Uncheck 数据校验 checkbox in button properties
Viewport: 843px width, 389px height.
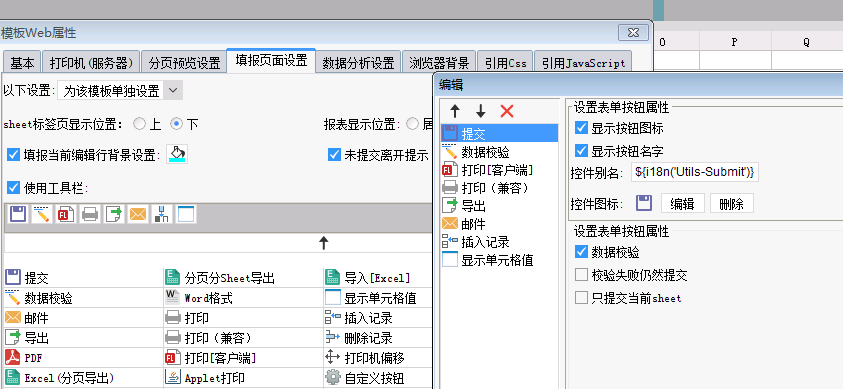[x=581, y=251]
